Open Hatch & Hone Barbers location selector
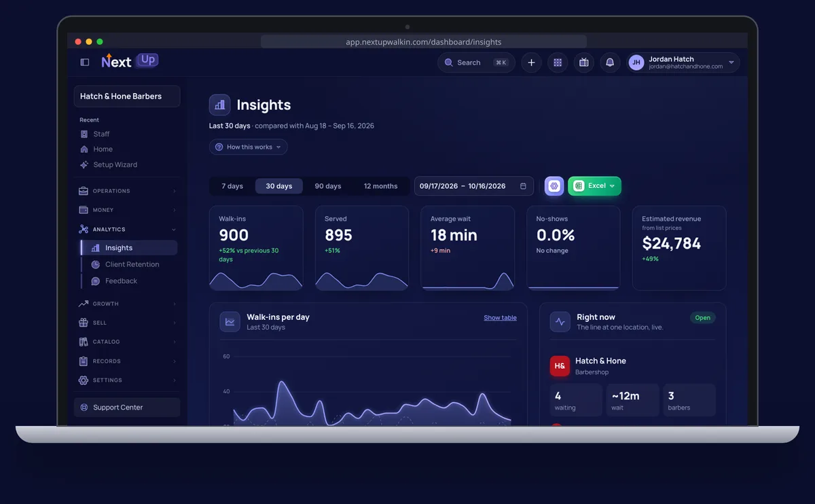 pos(127,96)
